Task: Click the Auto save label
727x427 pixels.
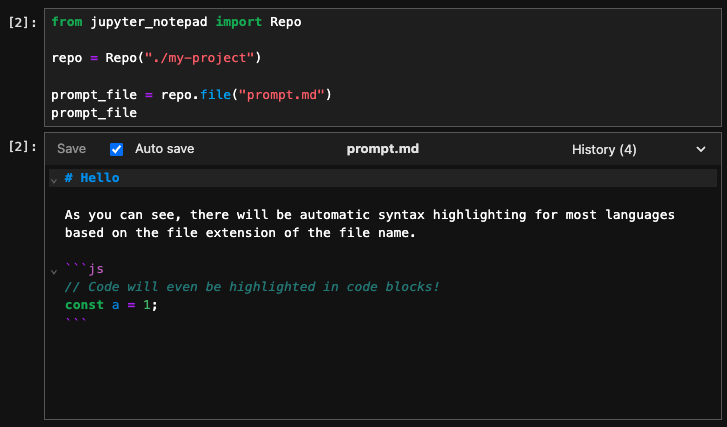Action: tap(165, 149)
